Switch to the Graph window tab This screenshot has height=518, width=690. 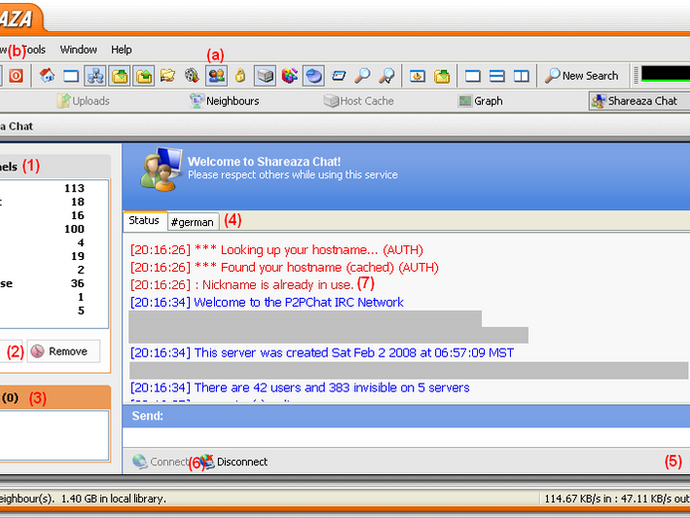point(481,101)
